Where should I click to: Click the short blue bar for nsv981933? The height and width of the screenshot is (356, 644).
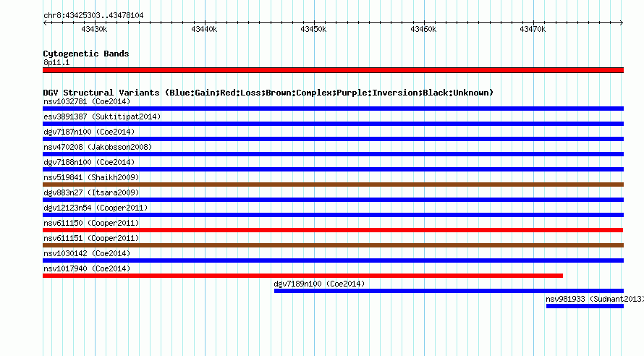(x=585, y=306)
